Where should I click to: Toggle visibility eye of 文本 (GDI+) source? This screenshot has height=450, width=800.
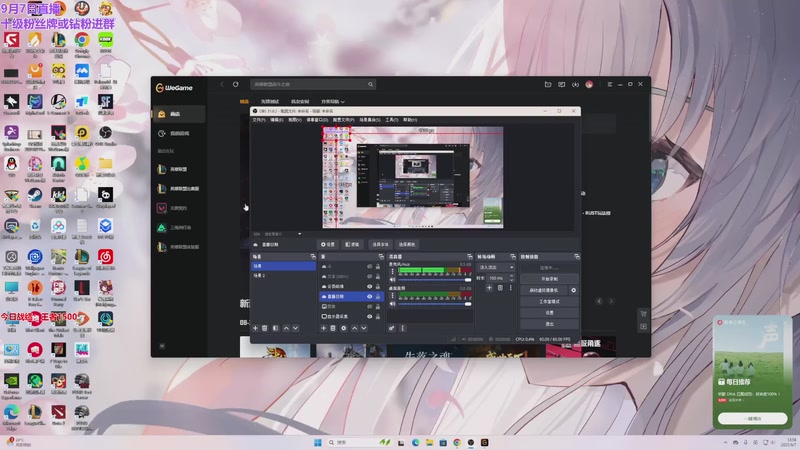pos(369,277)
